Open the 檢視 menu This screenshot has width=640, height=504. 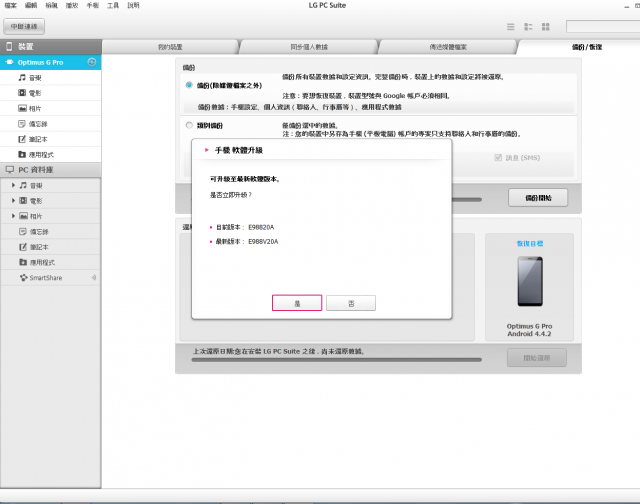(x=51, y=5)
